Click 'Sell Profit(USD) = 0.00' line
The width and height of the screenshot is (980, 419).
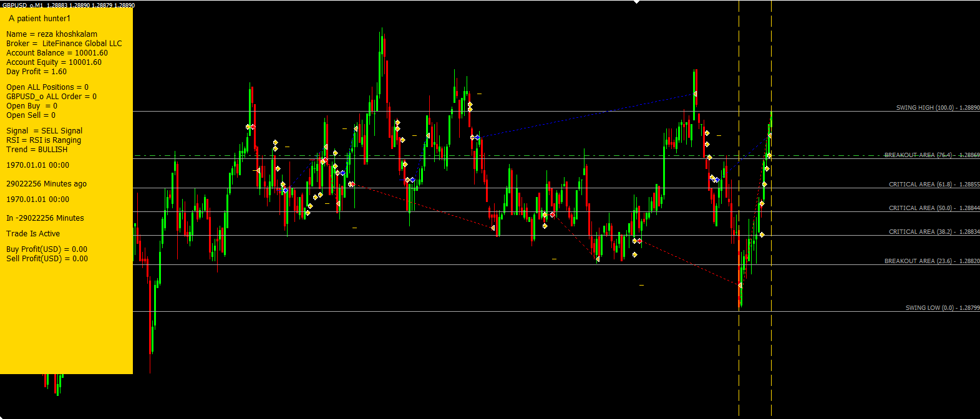point(47,259)
